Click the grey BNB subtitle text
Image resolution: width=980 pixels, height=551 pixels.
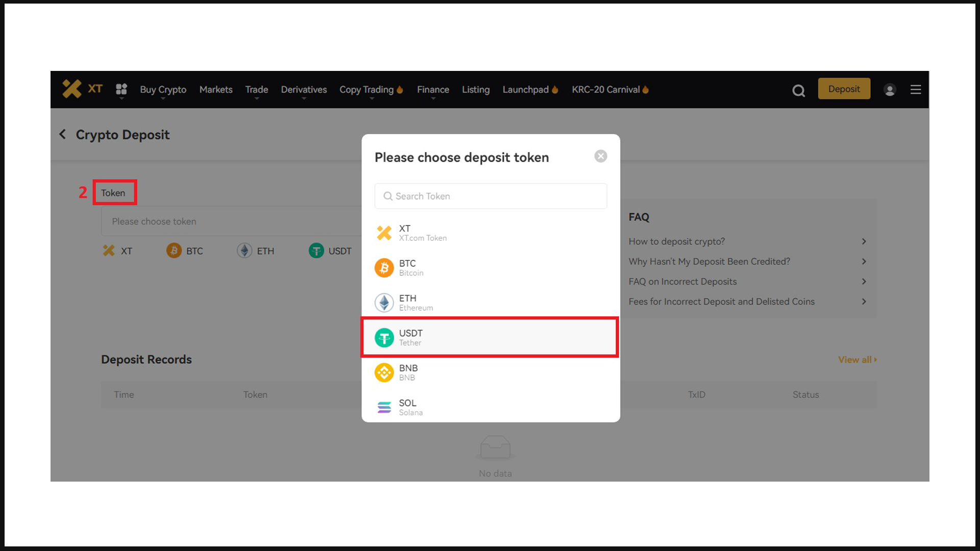coord(407,378)
